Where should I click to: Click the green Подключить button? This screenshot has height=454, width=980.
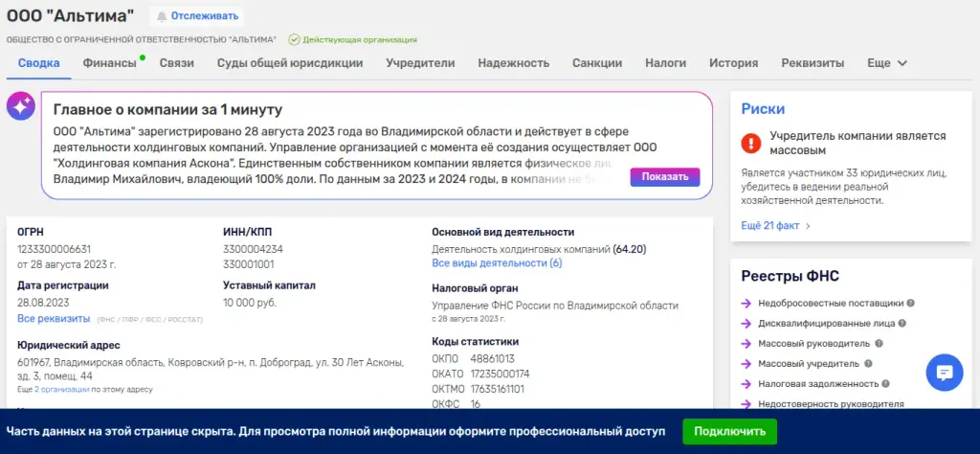(729, 431)
